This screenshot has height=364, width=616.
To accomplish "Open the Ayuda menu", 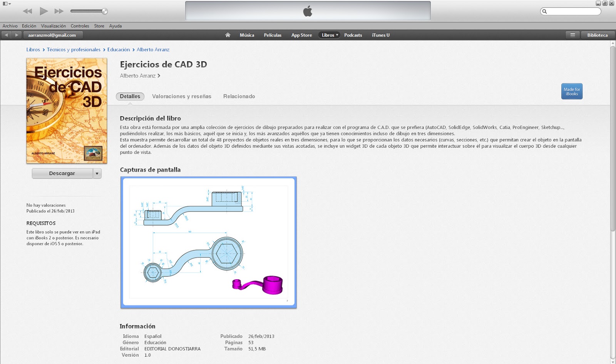I will (x=115, y=26).
